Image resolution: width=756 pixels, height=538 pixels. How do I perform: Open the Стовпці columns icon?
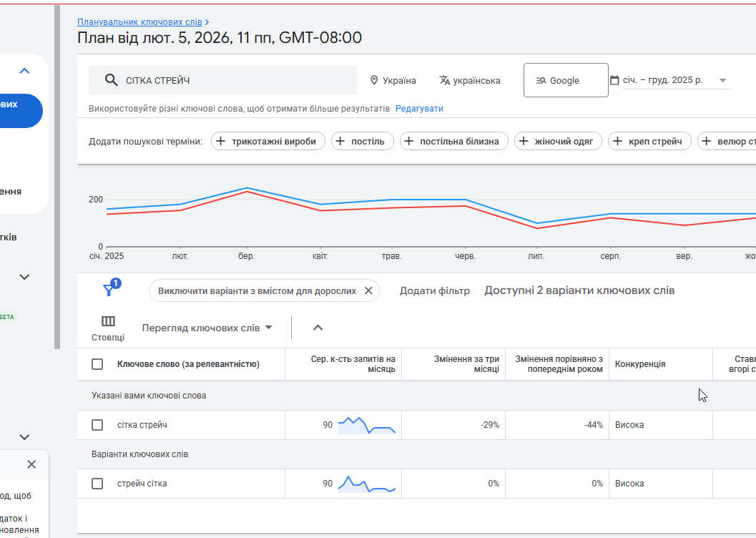(x=108, y=322)
